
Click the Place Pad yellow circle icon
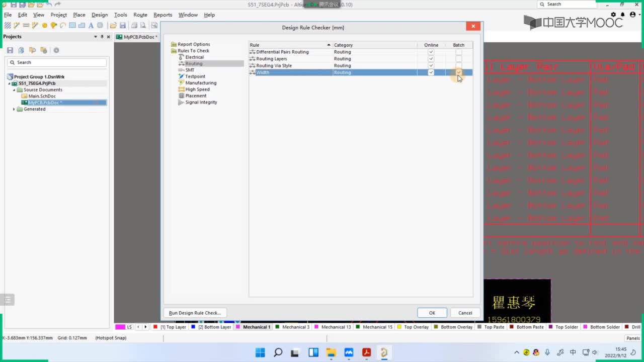(44, 25)
